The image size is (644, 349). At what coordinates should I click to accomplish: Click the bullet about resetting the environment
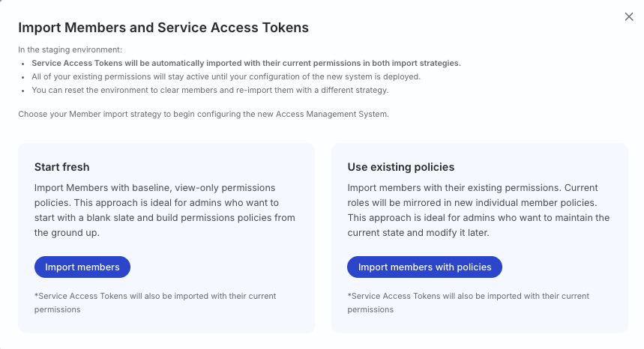pyautogui.click(x=210, y=90)
